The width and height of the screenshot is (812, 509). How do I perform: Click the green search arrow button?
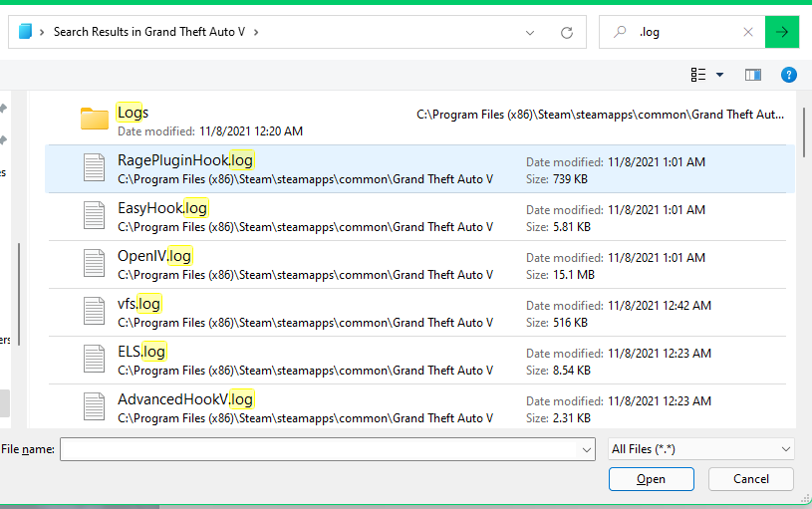[782, 32]
